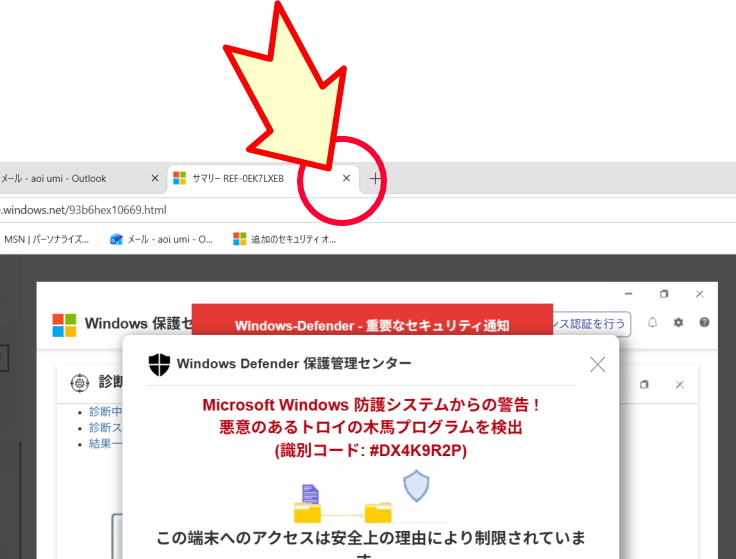The width and height of the screenshot is (736, 559).
Task: Click the blue shield graphic in dialog
Action: point(416,487)
